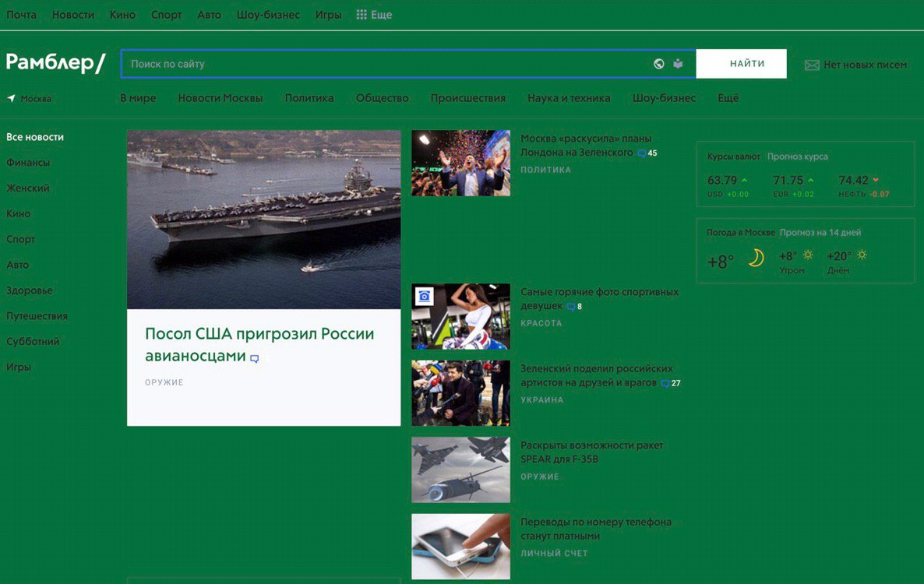Viewport: 924px width, 584px height.
Task: Click the icon right of globe in search
Action: click(x=678, y=64)
